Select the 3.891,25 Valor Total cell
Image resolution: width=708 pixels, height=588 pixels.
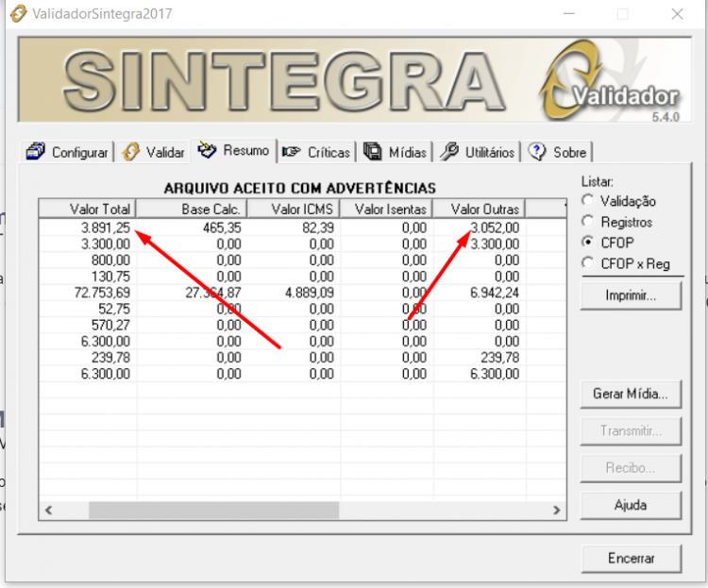[105, 227]
